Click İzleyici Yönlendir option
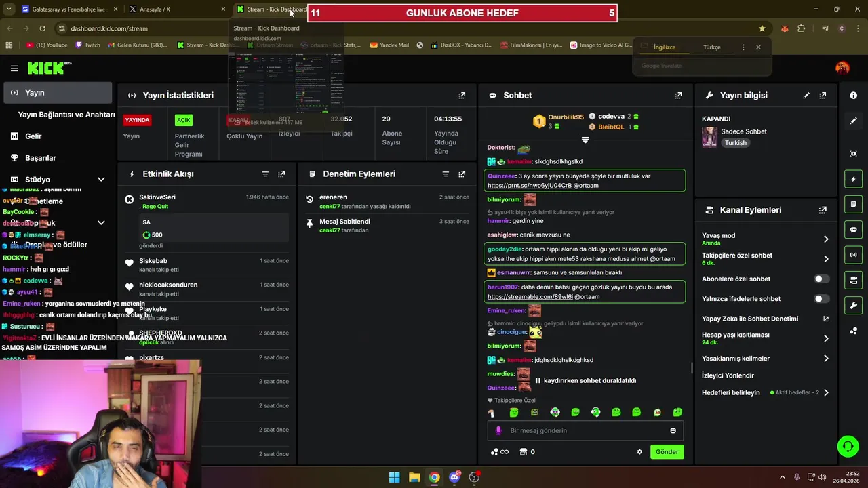The height and width of the screenshot is (488, 868). [x=728, y=375]
